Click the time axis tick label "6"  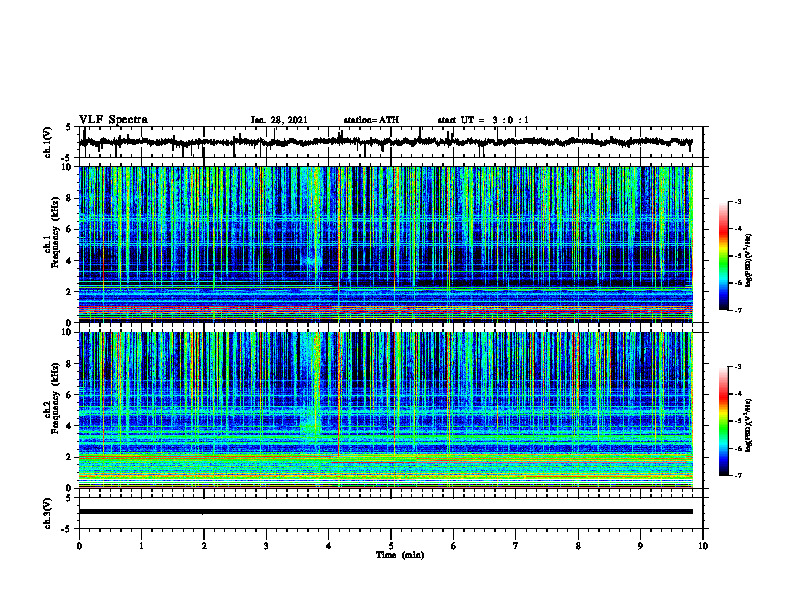pos(454,546)
